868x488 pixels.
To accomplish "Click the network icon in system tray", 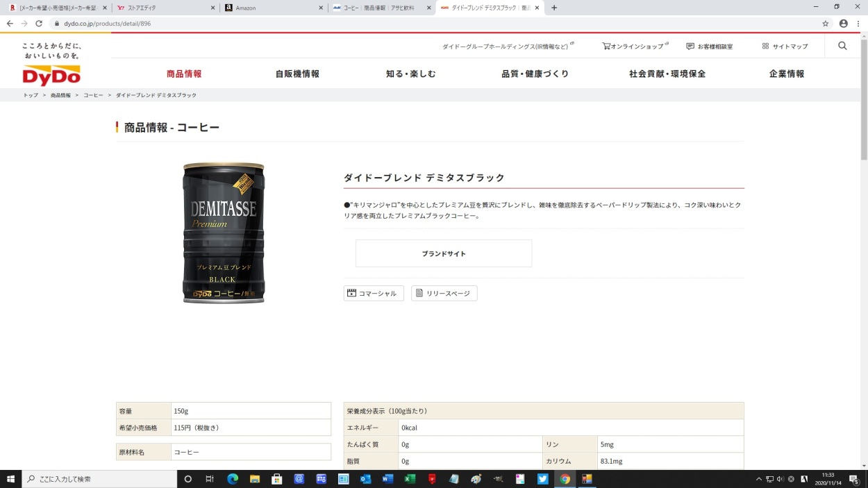I will [769, 479].
